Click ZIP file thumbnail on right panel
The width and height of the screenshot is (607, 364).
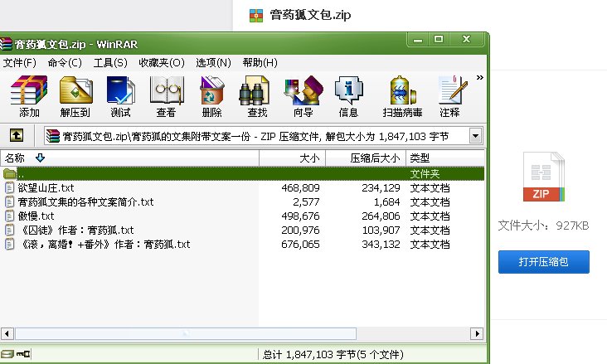pos(543,177)
